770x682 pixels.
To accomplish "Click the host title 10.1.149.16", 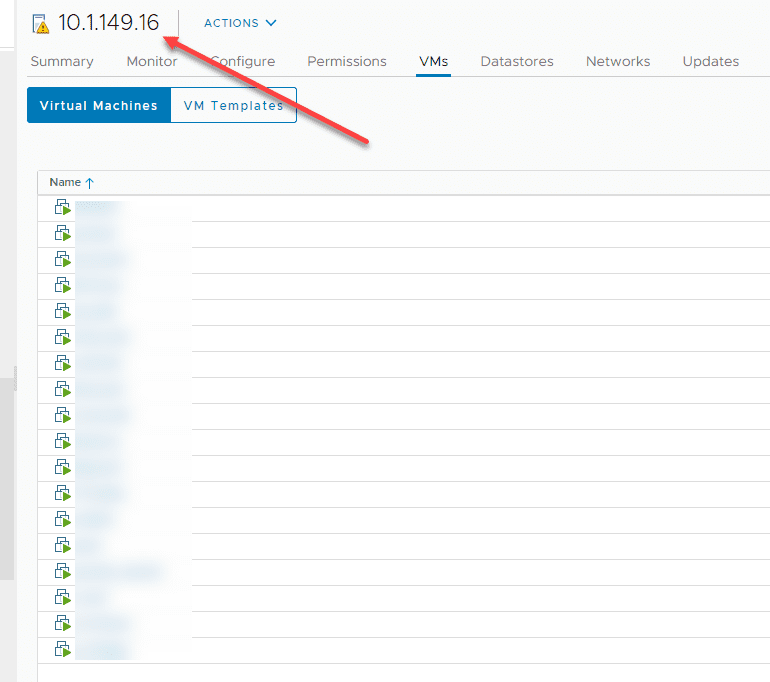I will coord(109,23).
